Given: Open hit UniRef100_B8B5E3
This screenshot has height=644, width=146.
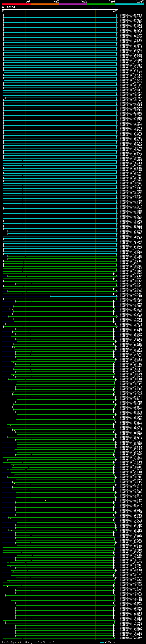Looking at the screenshot, I should click(131, 254).
